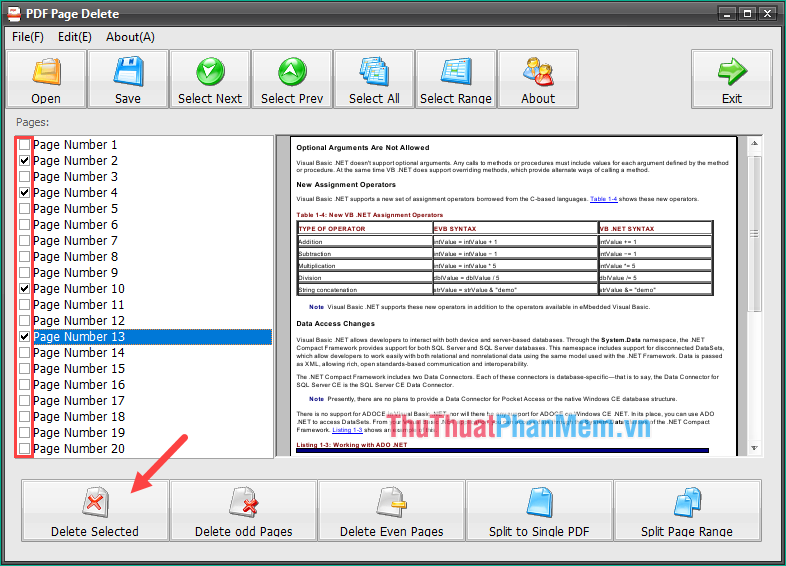Viewport: 786px width, 566px height.
Task: Select the Page Number 18 row text
Action: [x=79, y=417]
